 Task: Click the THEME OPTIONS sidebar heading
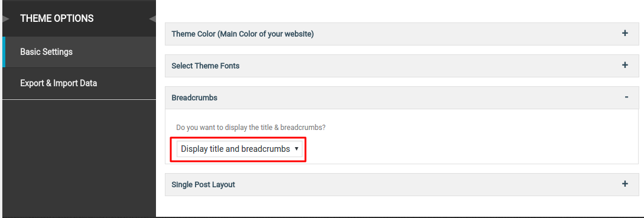coord(57,18)
